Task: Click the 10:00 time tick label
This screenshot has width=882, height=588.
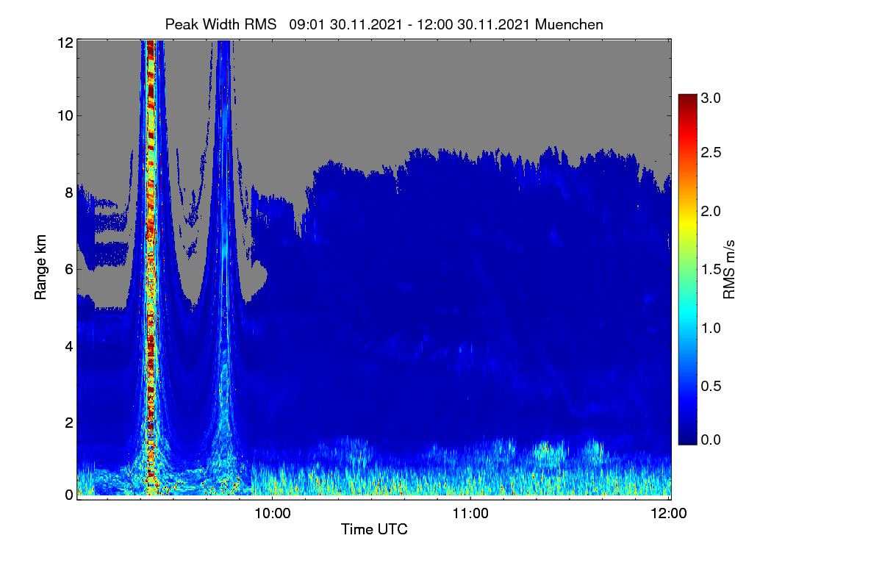Action: pyautogui.click(x=272, y=513)
